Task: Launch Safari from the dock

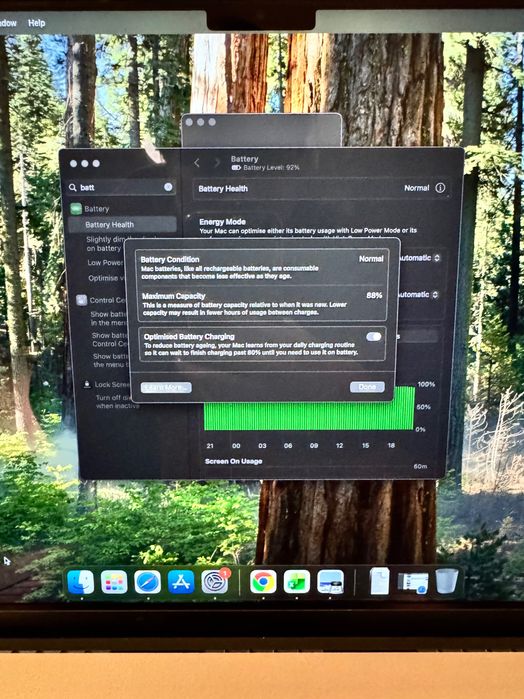Action: click(x=148, y=582)
